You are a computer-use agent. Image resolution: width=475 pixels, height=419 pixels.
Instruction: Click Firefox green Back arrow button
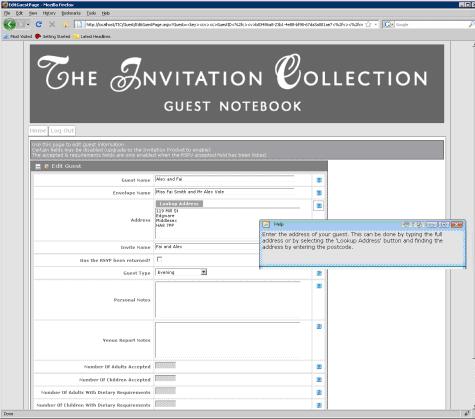10,24
